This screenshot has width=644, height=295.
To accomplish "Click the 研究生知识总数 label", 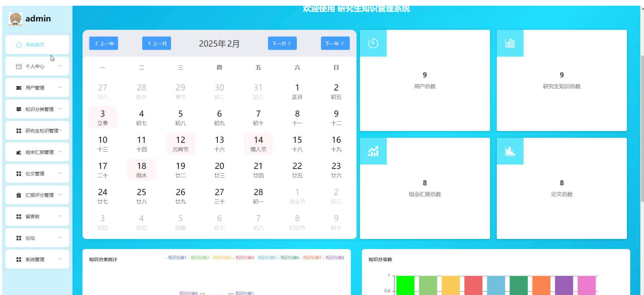I will pos(562,86).
